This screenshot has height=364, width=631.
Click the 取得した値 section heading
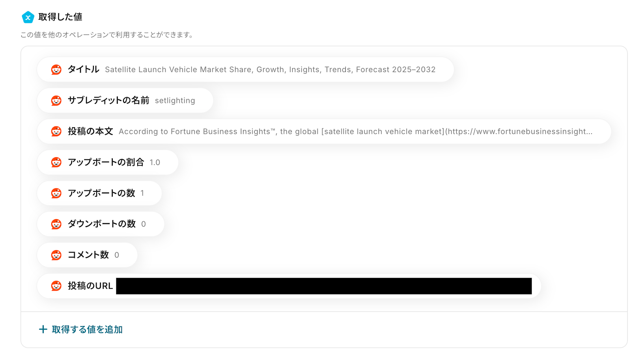60,17
